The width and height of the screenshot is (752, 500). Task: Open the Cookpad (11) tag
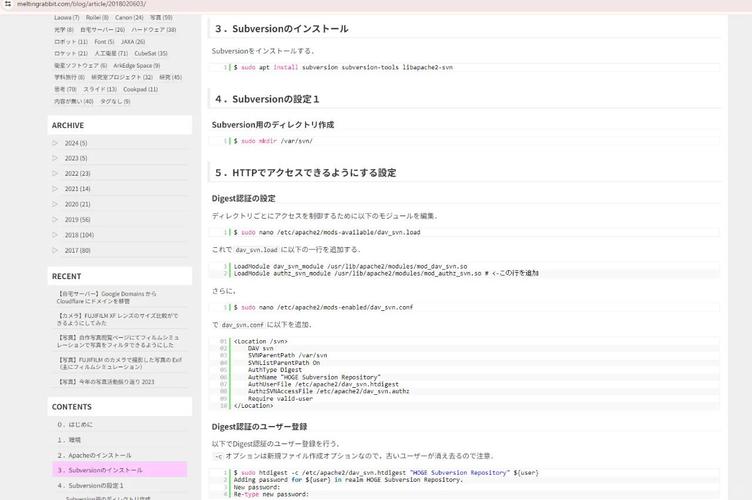(x=140, y=89)
